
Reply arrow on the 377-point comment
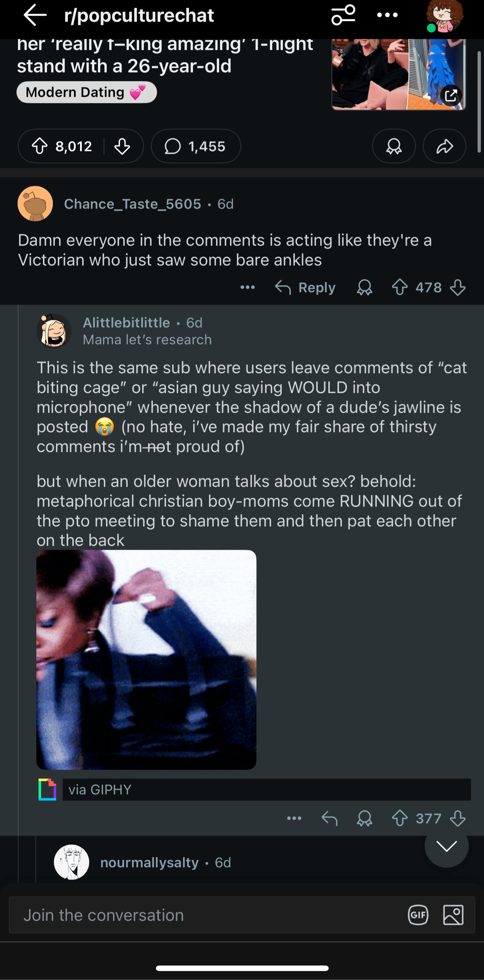pos(330,818)
